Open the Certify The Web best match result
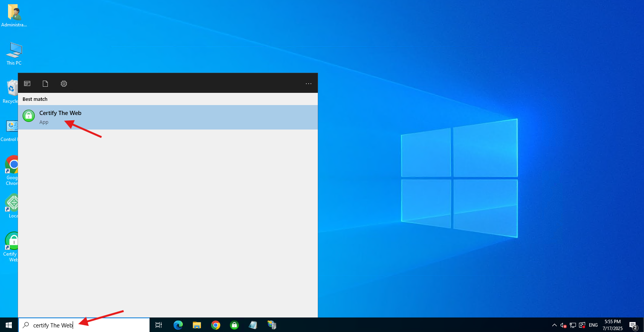 click(168, 117)
